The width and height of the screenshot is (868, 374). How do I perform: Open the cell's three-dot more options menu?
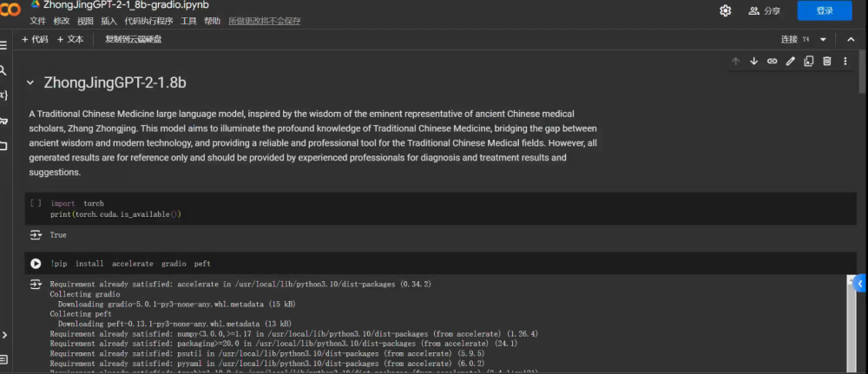[845, 62]
